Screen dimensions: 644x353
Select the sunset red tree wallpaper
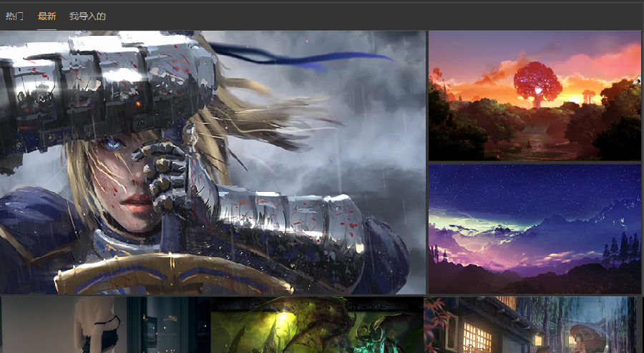click(535, 96)
